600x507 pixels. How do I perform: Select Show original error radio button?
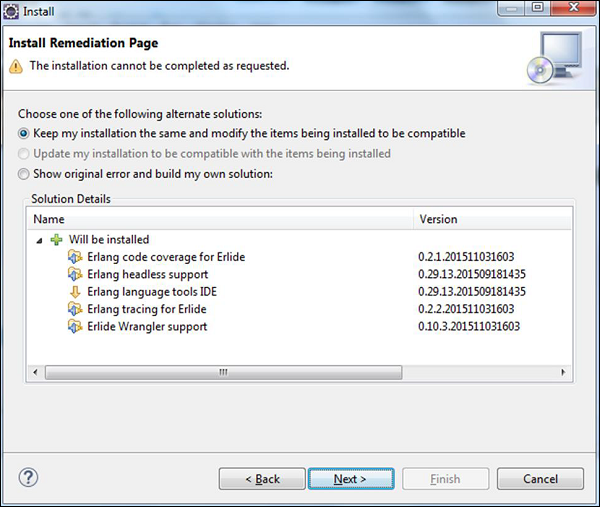point(25,174)
